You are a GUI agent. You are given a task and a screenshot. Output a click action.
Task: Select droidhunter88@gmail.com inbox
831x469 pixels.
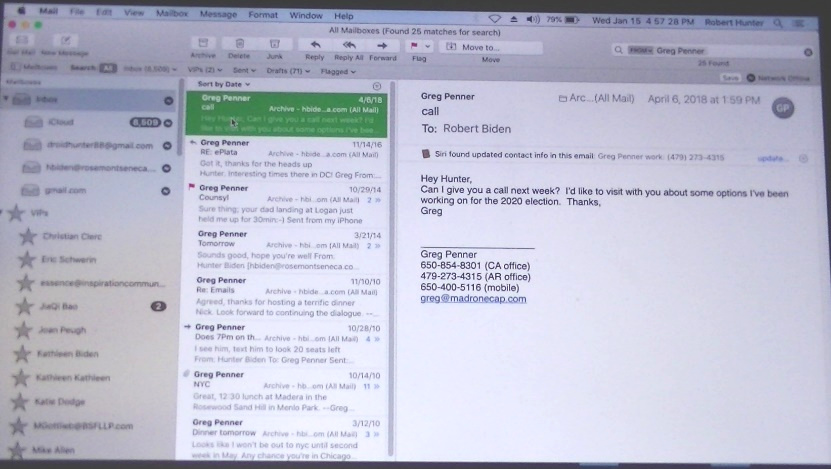(97, 145)
